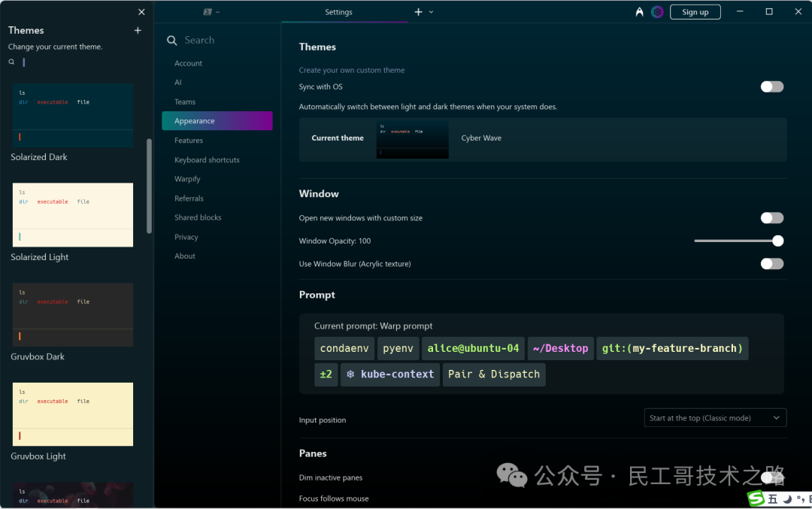This screenshot has width=812, height=509.
Task: Click the Current theme Cyber Wave preview
Action: pos(412,139)
